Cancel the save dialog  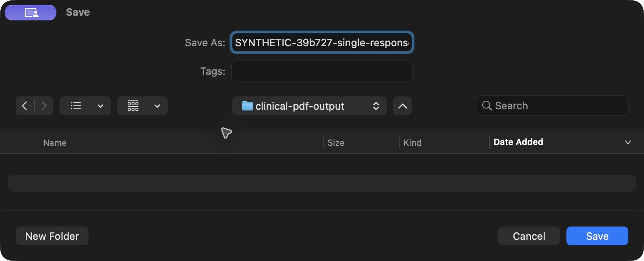[529, 236]
